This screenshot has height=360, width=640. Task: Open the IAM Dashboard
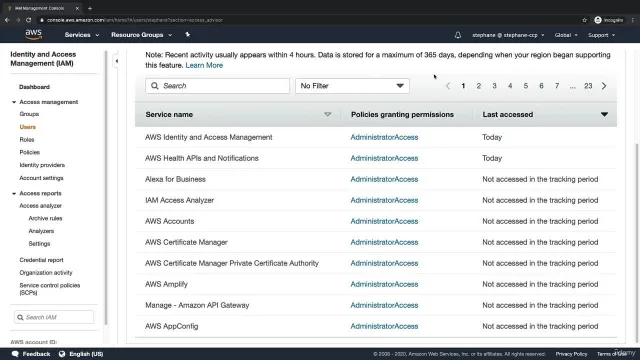[34, 87]
